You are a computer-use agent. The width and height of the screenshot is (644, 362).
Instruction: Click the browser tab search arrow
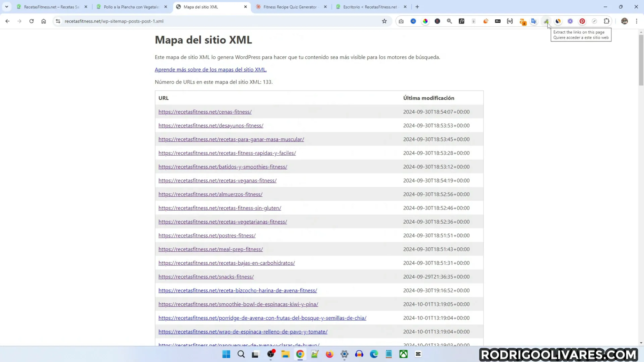6,7
